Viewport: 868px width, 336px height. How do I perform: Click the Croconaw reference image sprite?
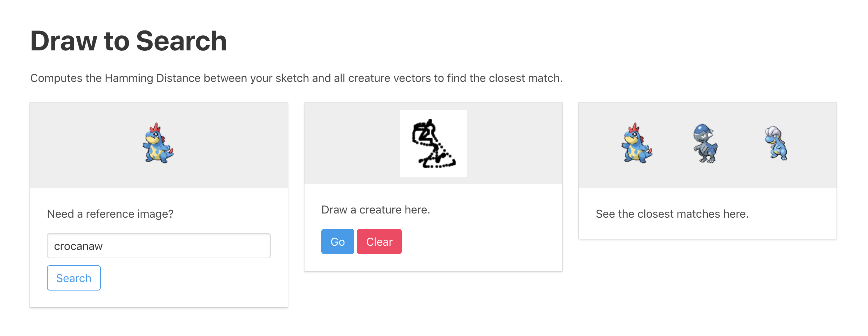click(x=158, y=143)
